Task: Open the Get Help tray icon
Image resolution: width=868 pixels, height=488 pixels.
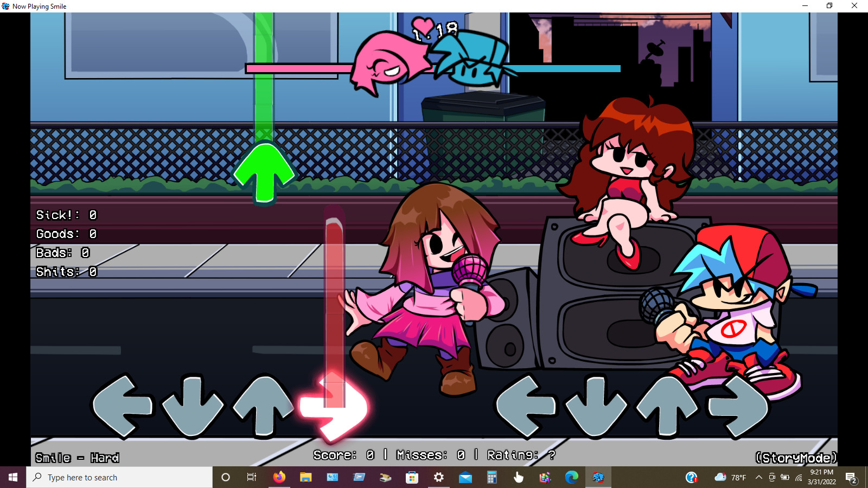Action: pos(691,477)
